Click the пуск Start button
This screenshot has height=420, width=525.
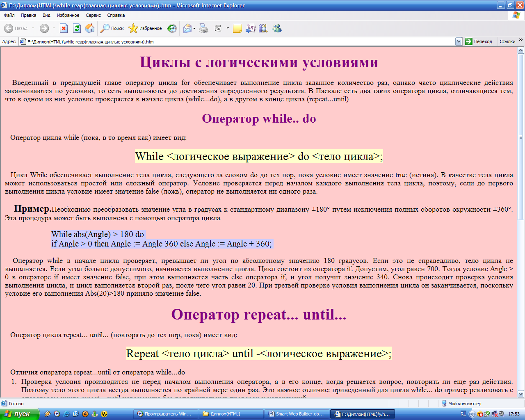(18, 414)
